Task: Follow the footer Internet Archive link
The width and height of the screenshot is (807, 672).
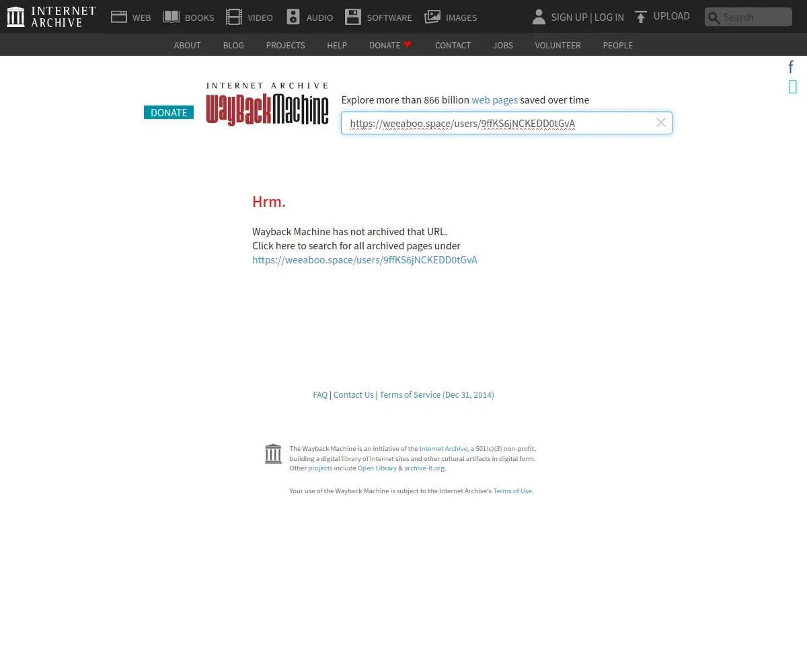Action: [x=443, y=449]
